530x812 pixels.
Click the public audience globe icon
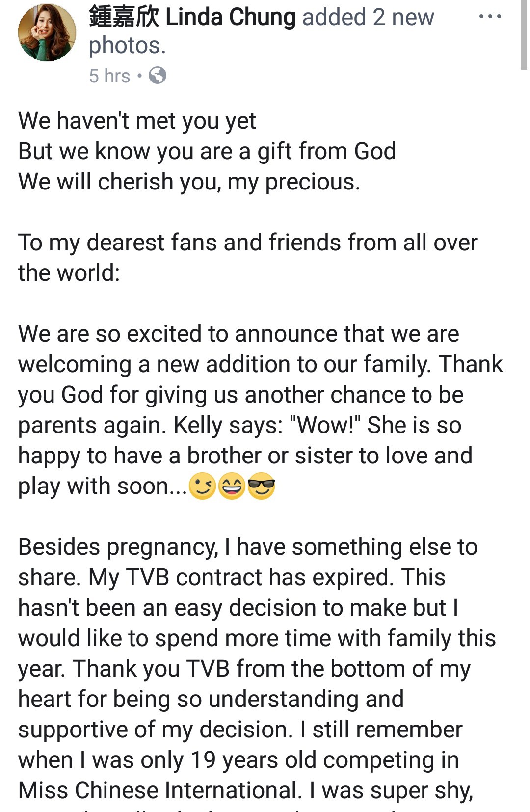(157, 76)
